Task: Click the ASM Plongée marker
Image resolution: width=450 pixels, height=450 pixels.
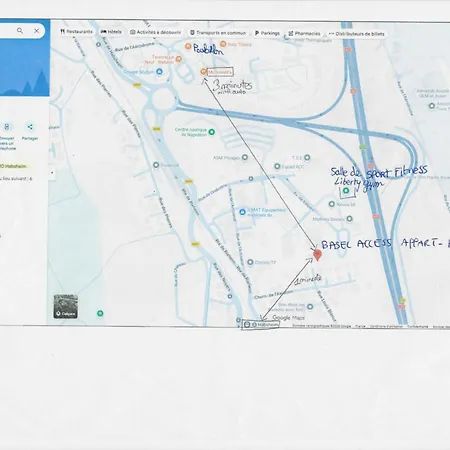Action: (x=245, y=157)
